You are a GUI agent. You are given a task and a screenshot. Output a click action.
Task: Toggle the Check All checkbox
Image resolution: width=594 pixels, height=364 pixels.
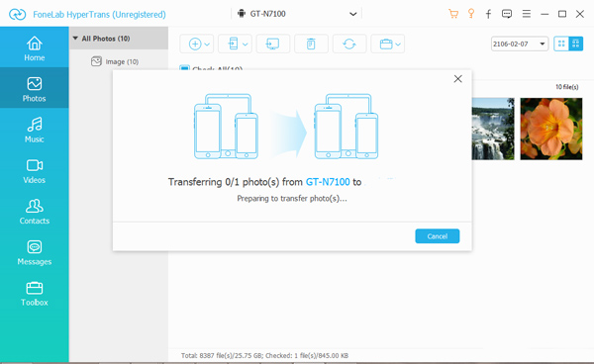click(184, 68)
